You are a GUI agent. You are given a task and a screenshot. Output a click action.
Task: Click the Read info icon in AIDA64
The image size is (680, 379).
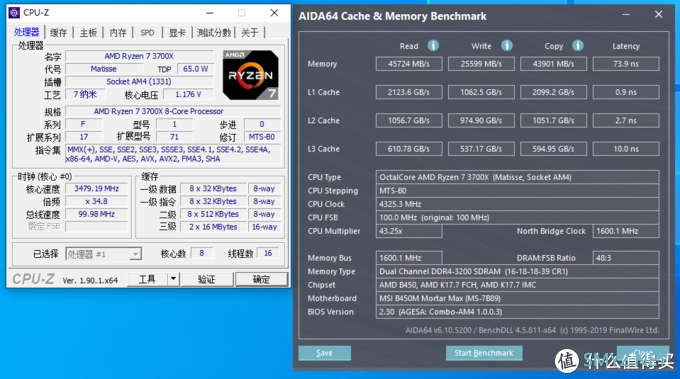tap(433, 45)
